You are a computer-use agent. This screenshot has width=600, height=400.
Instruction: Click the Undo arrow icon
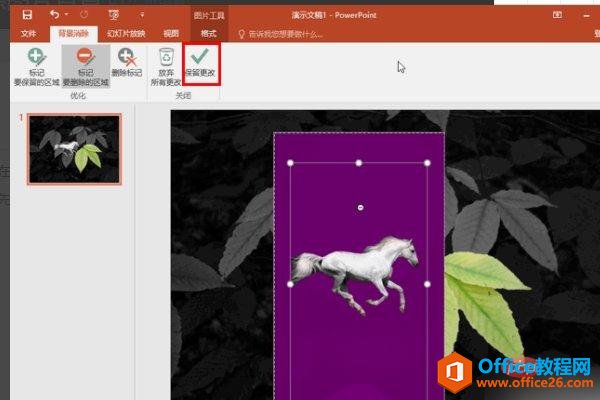point(53,15)
